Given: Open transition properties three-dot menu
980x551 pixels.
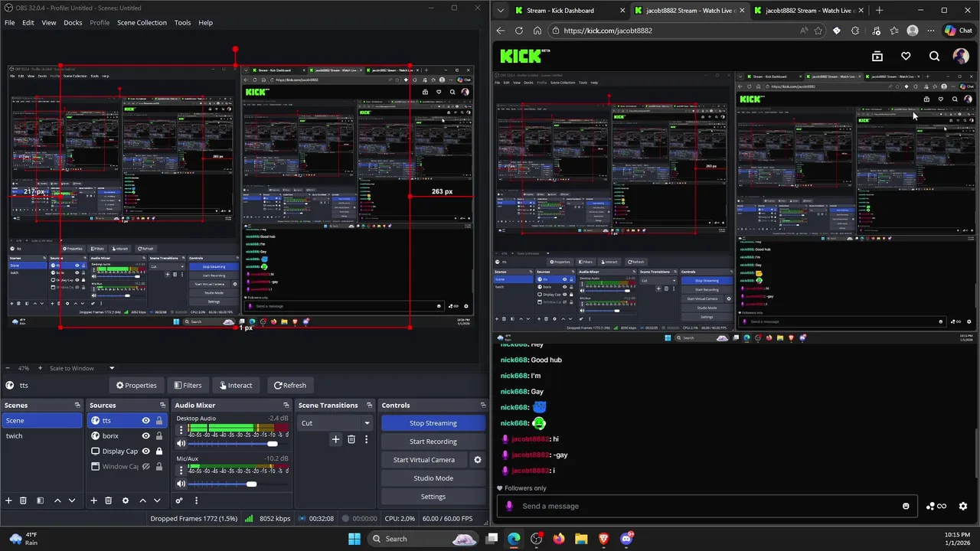Looking at the screenshot, I should [366, 439].
